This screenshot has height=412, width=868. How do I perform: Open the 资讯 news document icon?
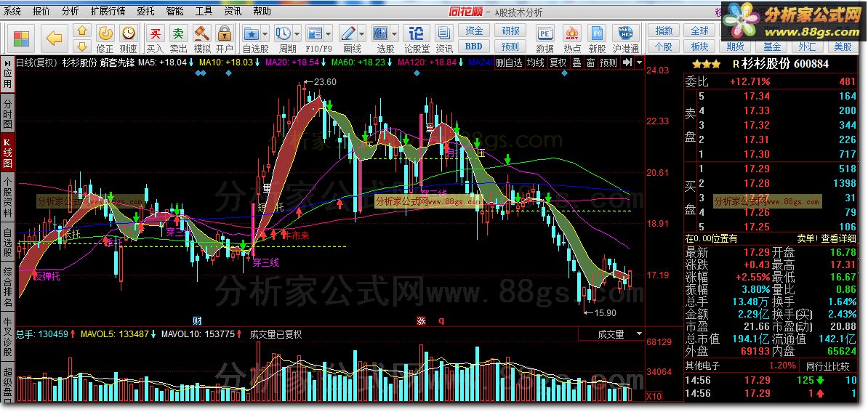444,33
